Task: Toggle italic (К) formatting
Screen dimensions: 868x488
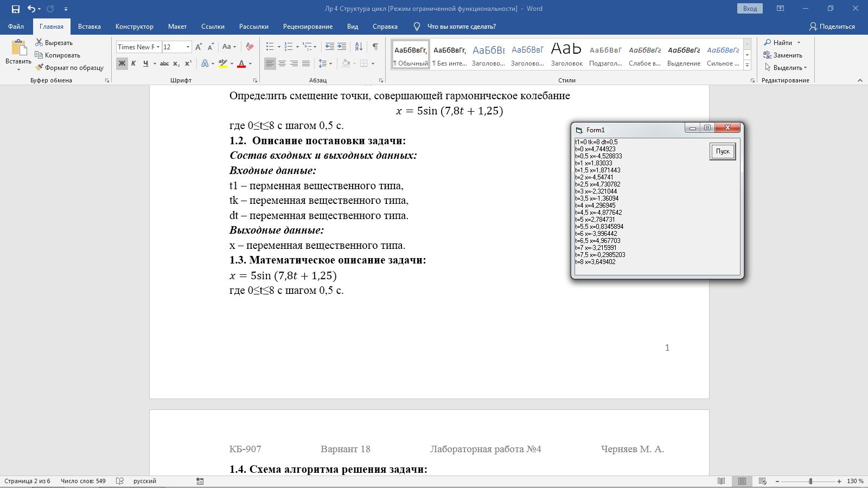Action: click(133, 63)
